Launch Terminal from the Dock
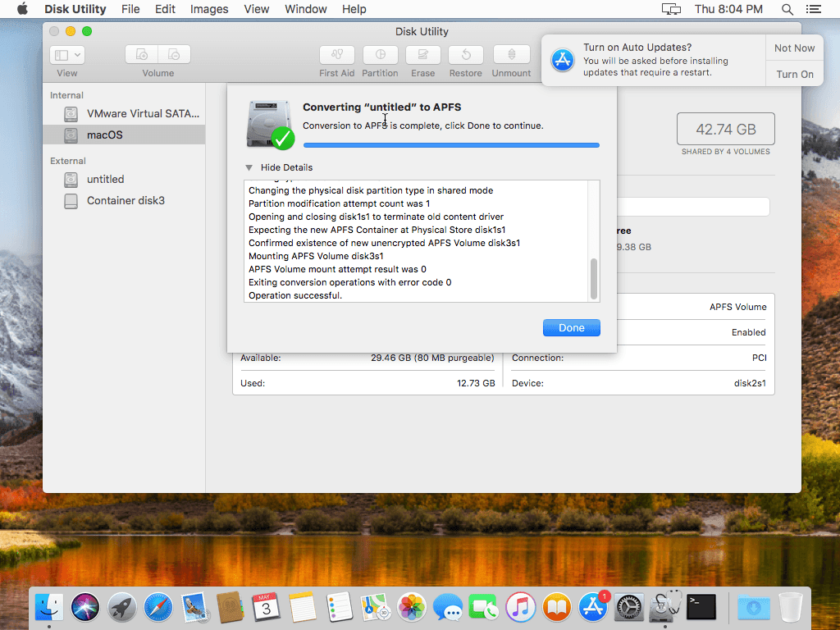This screenshot has width=840, height=630. pyautogui.click(x=701, y=607)
